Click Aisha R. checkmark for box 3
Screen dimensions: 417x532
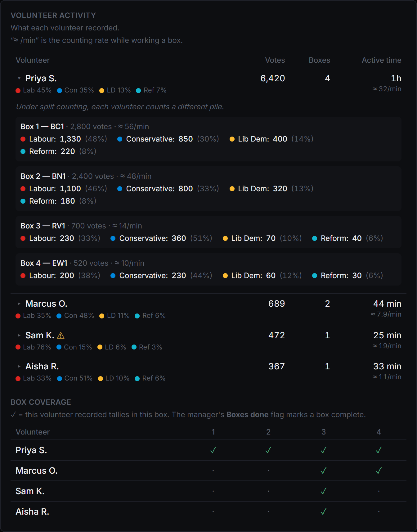[324, 512]
